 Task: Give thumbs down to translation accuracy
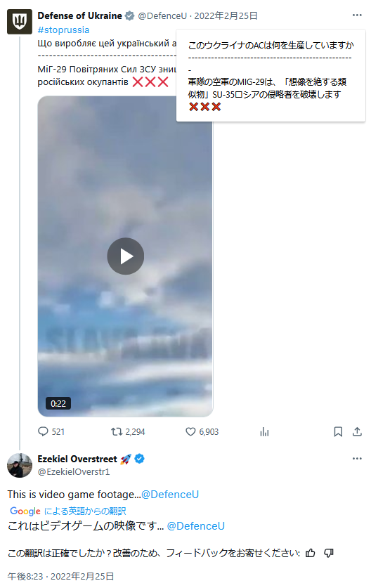[329, 553]
